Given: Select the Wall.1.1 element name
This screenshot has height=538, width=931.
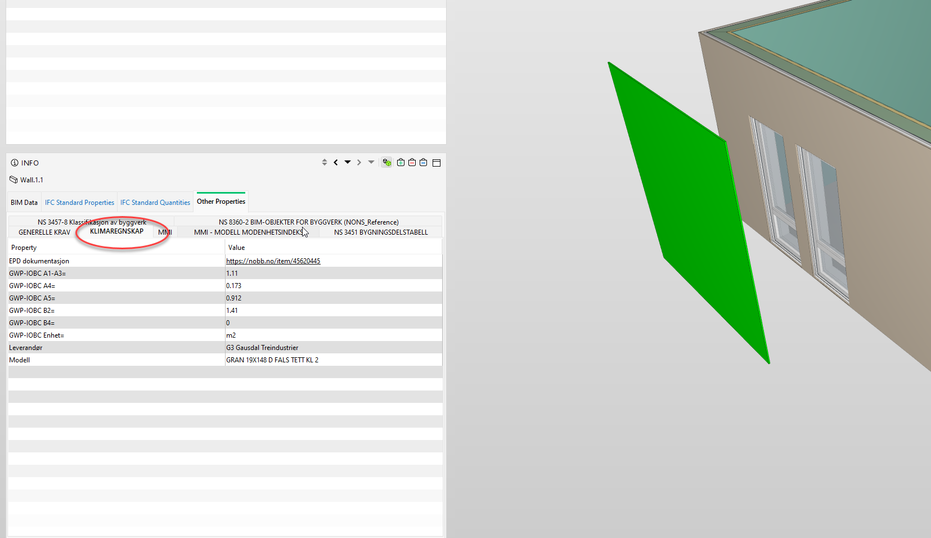Looking at the screenshot, I should coord(31,180).
